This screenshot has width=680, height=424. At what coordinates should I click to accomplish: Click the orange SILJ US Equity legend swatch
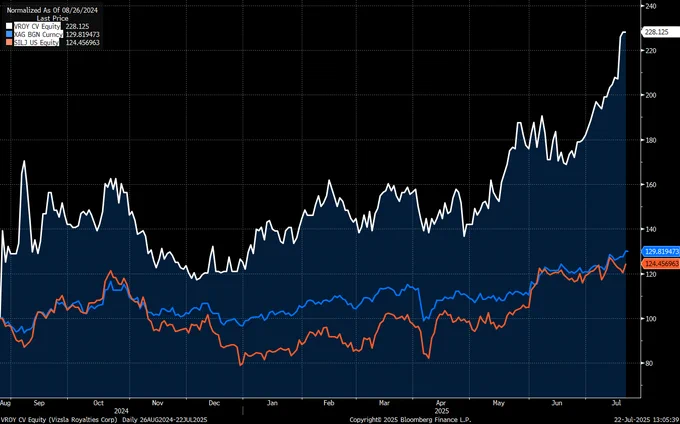(9, 42)
